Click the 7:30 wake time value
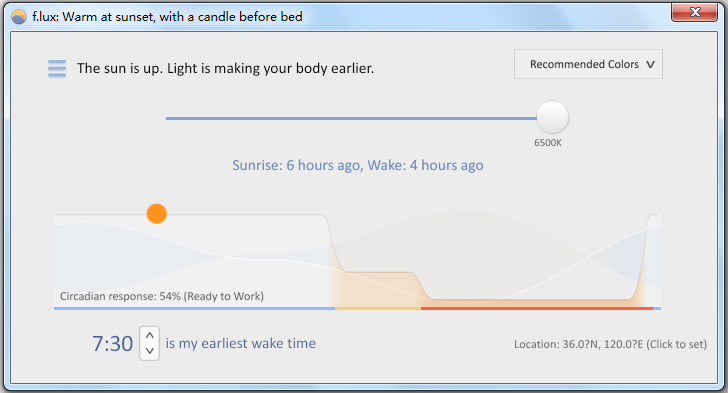Image resolution: width=728 pixels, height=393 pixels. (x=112, y=344)
